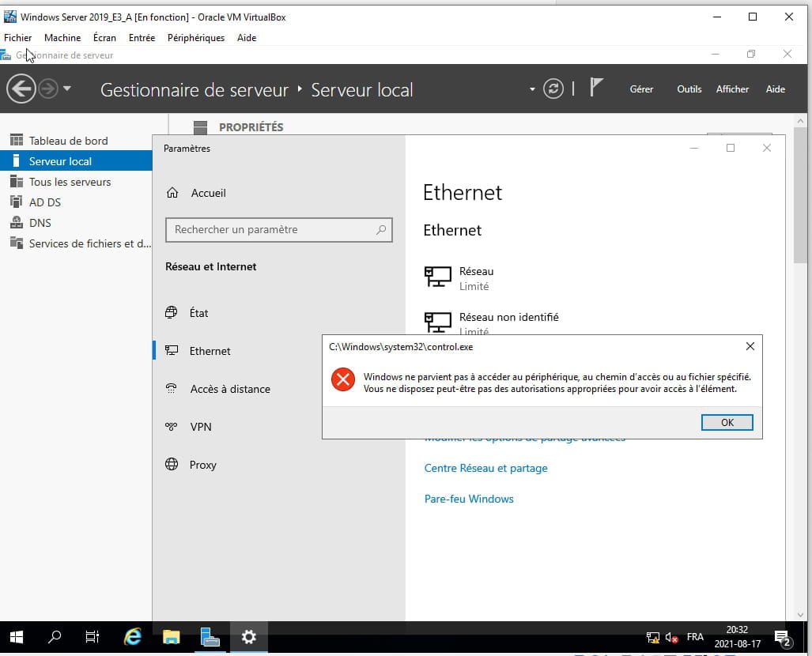Click the back arrow in Gestionnaire de serveur
The width and height of the screenshot is (812, 656).
point(21,89)
